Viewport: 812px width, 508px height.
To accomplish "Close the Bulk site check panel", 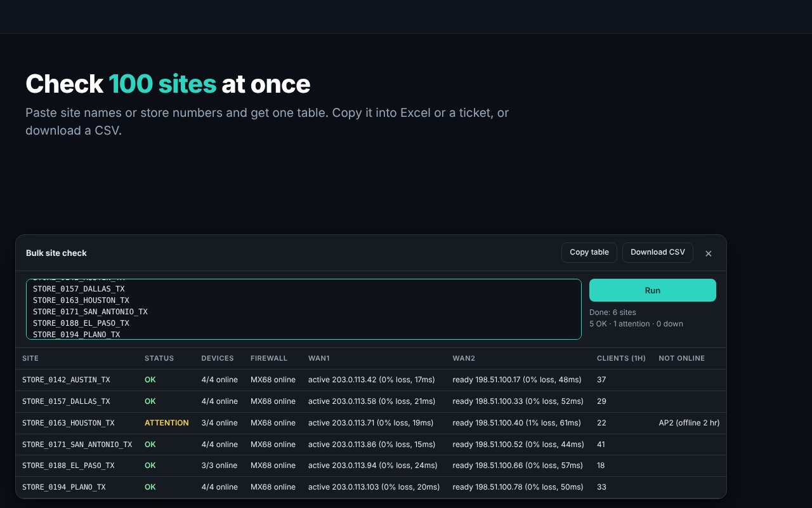I will tap(709, 253).
